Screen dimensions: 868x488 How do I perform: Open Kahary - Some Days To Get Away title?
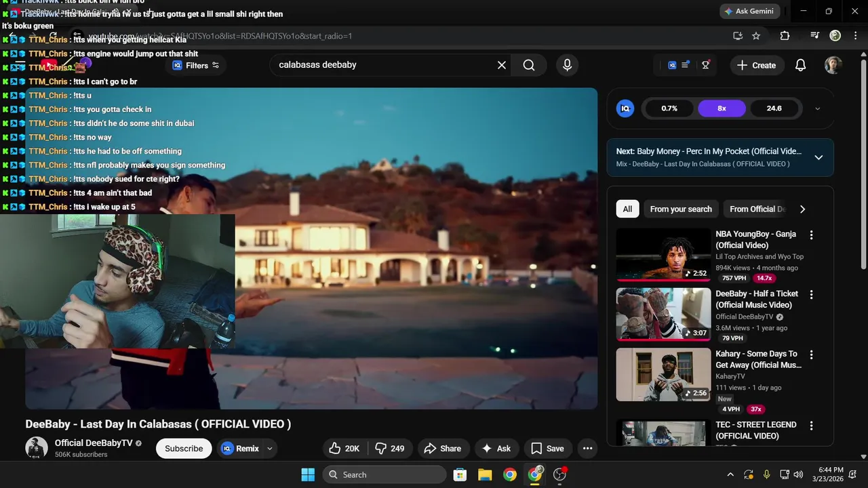[758, 359]
